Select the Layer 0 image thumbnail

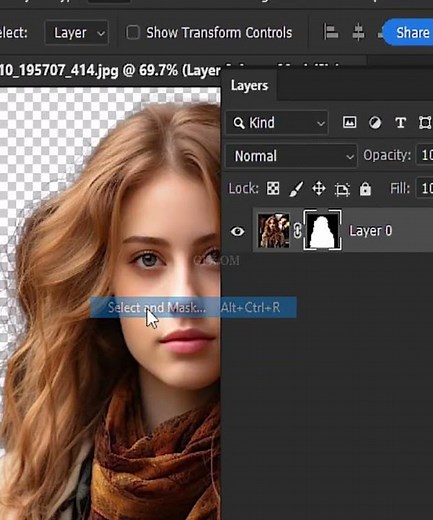tap(274, 230)
